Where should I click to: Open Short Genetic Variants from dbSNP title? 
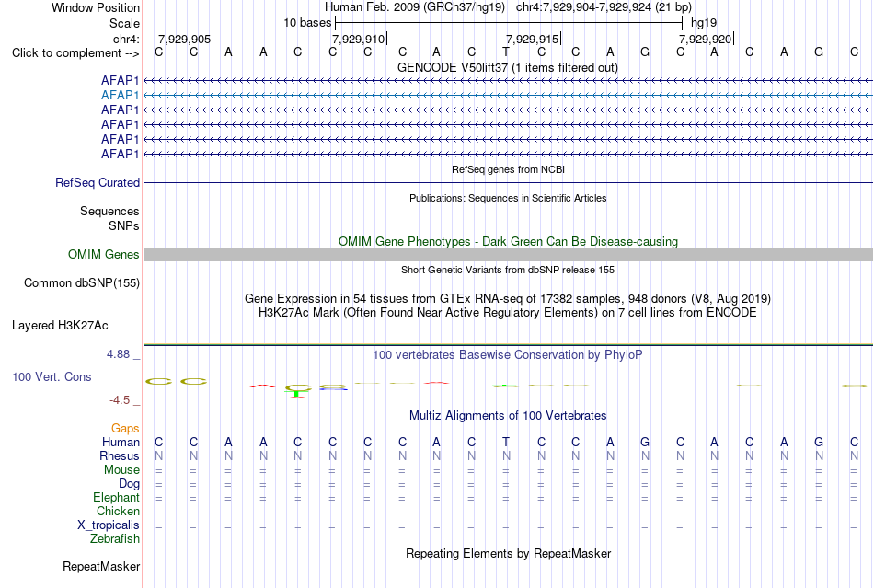508,270
